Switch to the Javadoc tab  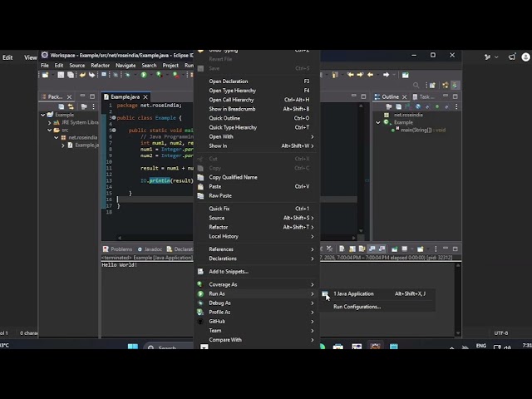[150, 249]
